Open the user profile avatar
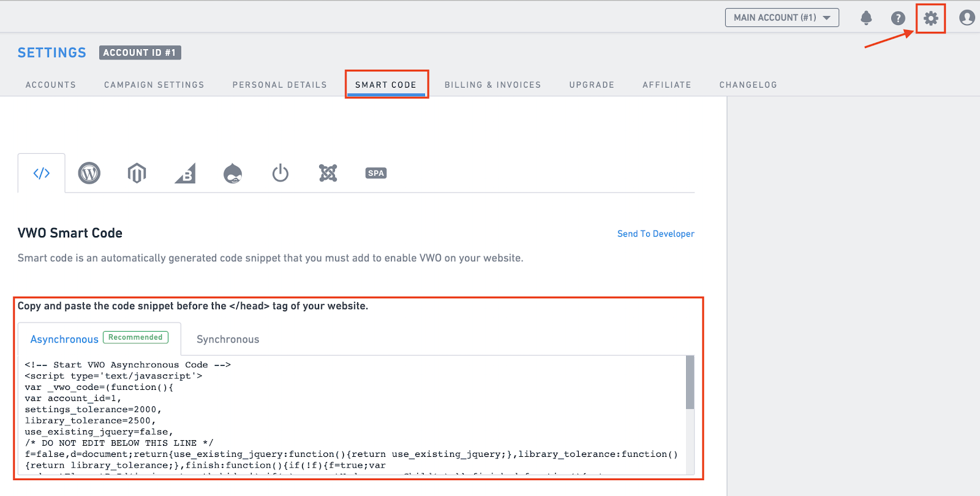This screenshot has width=980, height=496. 967,18
